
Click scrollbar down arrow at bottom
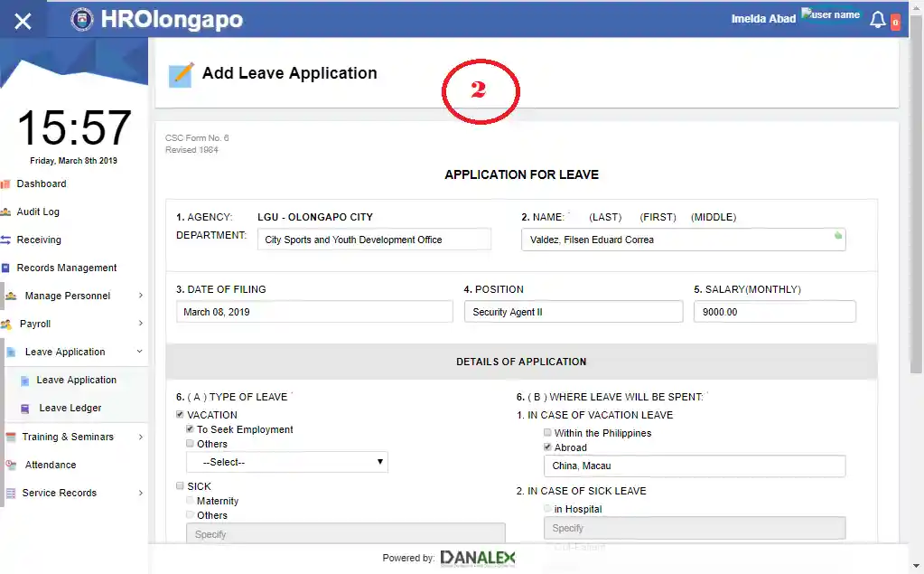916,567
